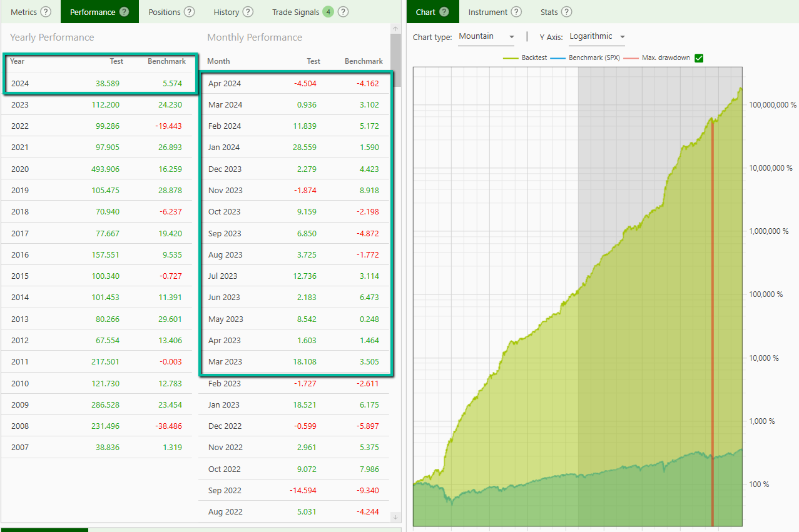Click the monthly Test column header
The width and height of the screenshot is (799, 532).
click(313, 61)
